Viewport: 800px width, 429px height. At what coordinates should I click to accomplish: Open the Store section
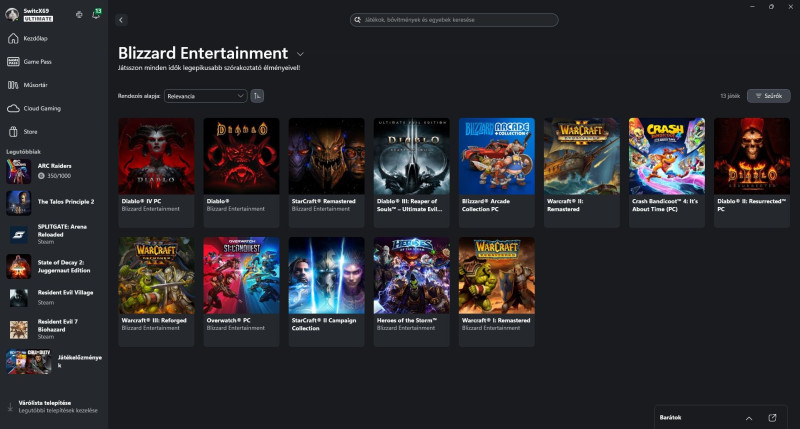click(54, 132)
